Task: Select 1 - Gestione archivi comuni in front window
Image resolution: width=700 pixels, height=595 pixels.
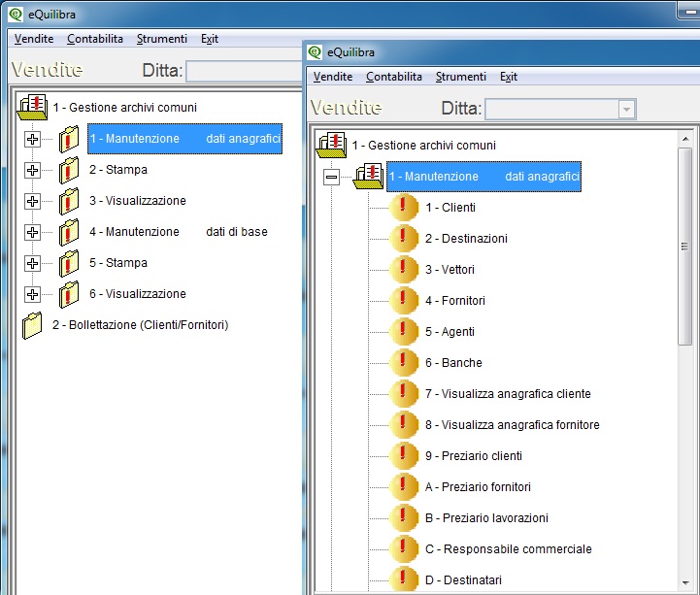Action: 423,145
